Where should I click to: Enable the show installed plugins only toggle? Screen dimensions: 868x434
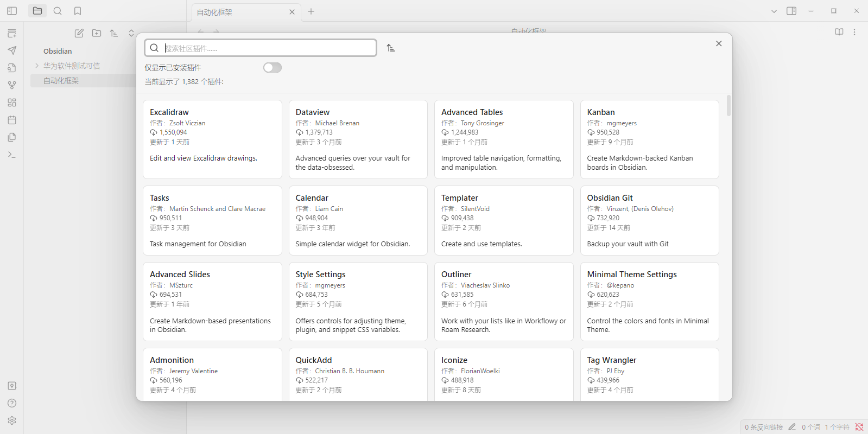click(x=273, y=67)
